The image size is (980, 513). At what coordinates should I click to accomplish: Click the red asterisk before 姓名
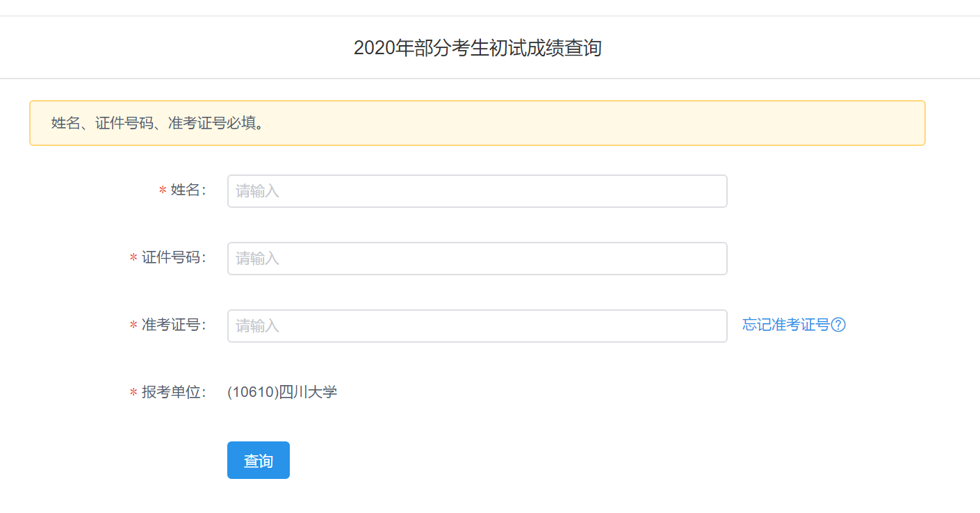[163, 190]
